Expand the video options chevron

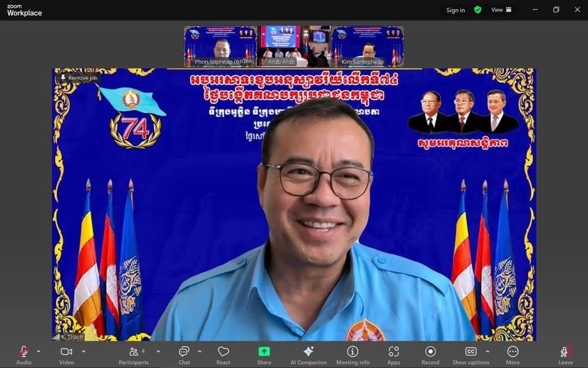[x=83, y=352]
